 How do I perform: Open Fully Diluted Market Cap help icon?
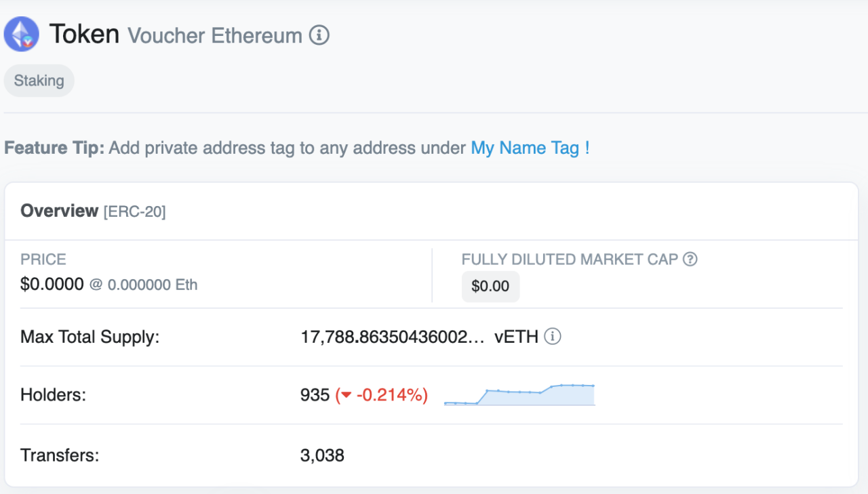tap(690, 260)
